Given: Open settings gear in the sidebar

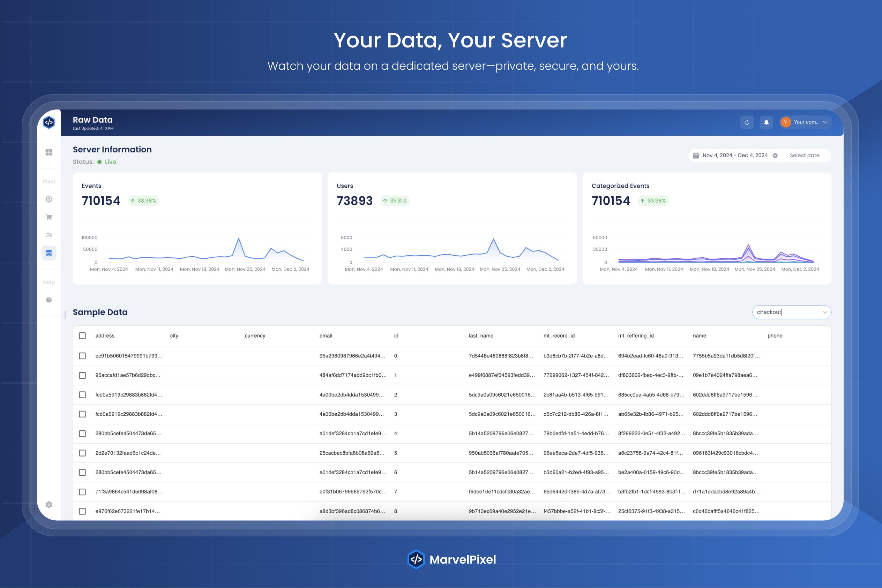Looking at the screenshot, I should tap(49, 505).
